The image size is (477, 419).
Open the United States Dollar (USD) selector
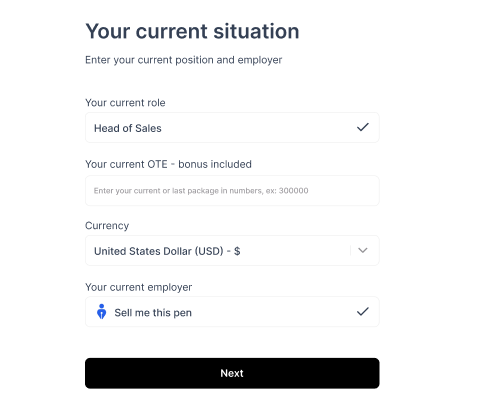click(232, 250)
